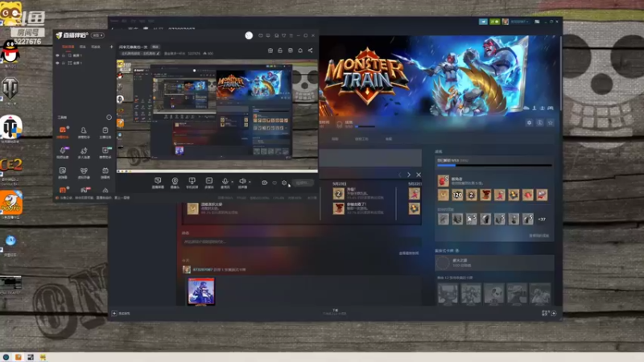Click the speaker icon in Douyu toolbar

click(242, 181)
